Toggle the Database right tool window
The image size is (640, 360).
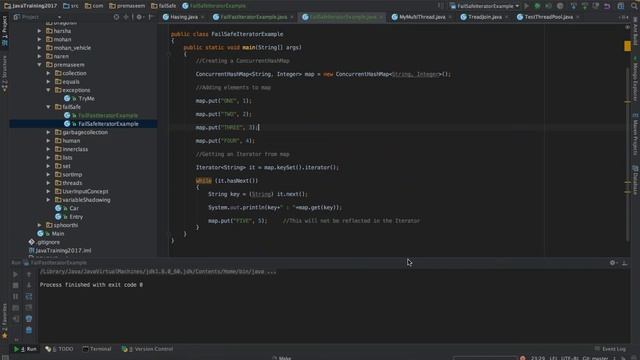tap(636, 180)
